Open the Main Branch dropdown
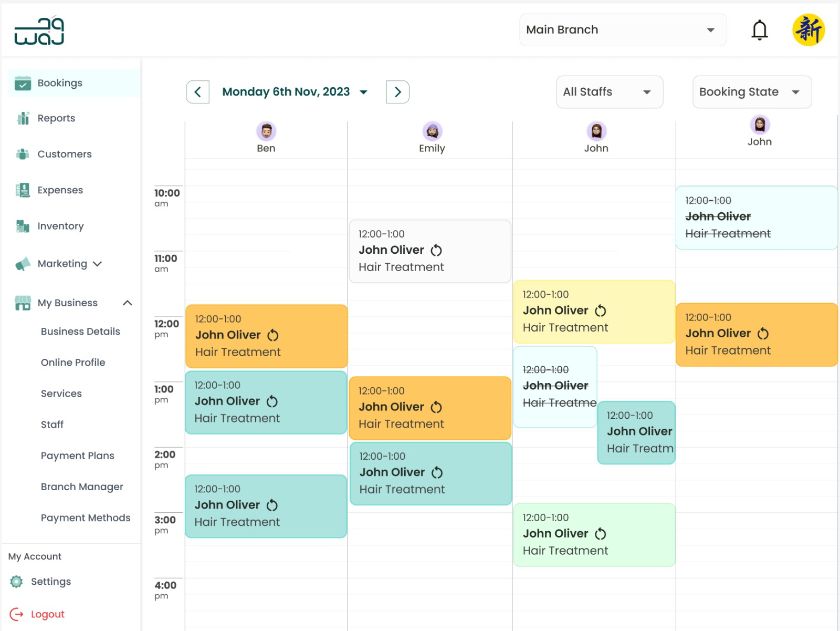Screen dimensions: 840x631 (x=623, y=30)
